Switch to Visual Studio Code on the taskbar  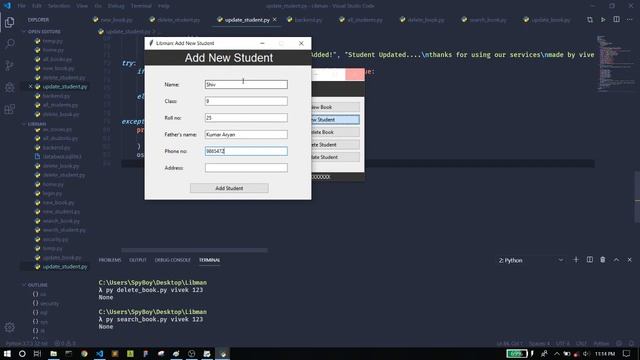tap(100, 353)
